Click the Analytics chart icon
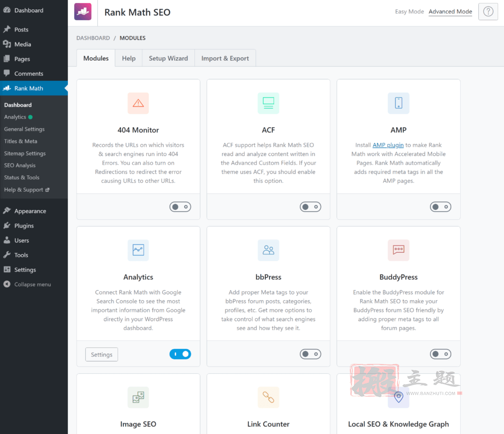The width and height of the screenshot is (504, 434). (138, 250)
